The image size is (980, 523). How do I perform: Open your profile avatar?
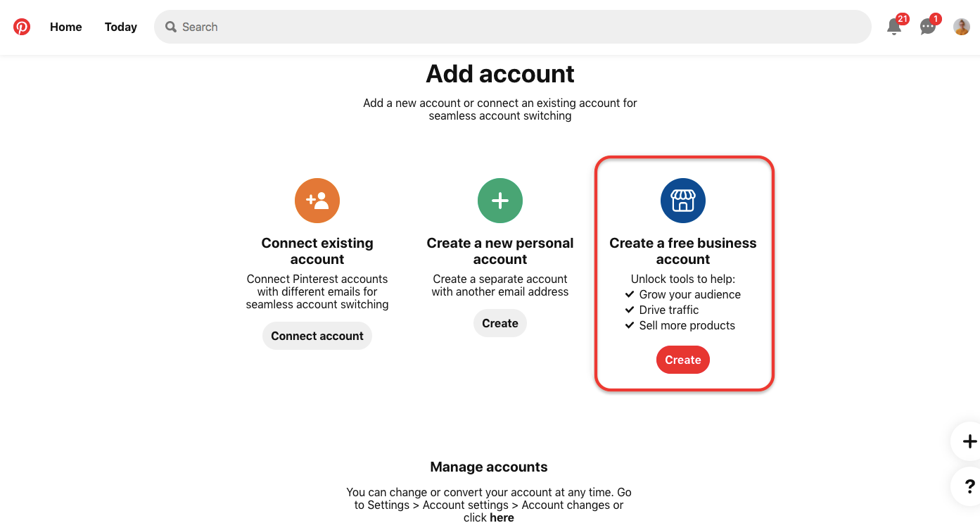(961, 27)
